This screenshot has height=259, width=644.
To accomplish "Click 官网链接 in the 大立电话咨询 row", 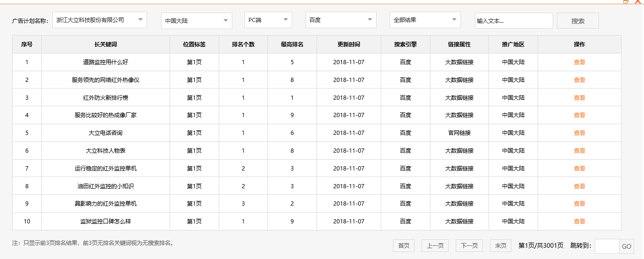I will pos(459,133).
